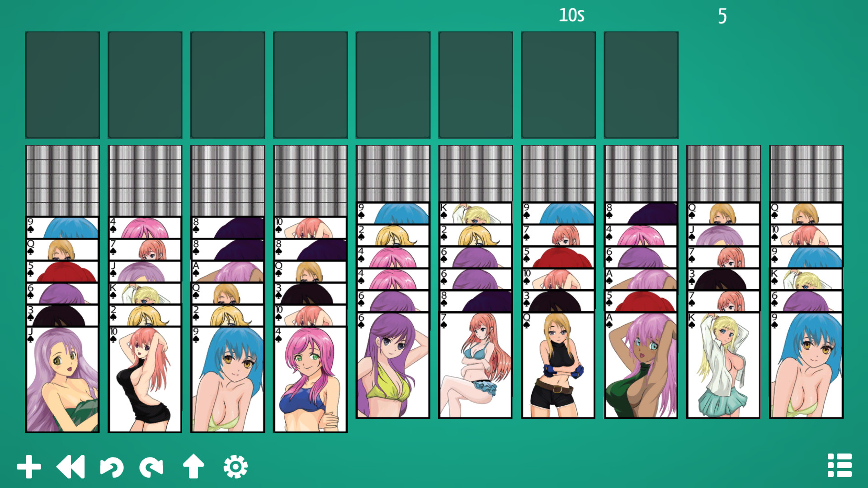Select bottom 7 of spades in sixth column

476,365
